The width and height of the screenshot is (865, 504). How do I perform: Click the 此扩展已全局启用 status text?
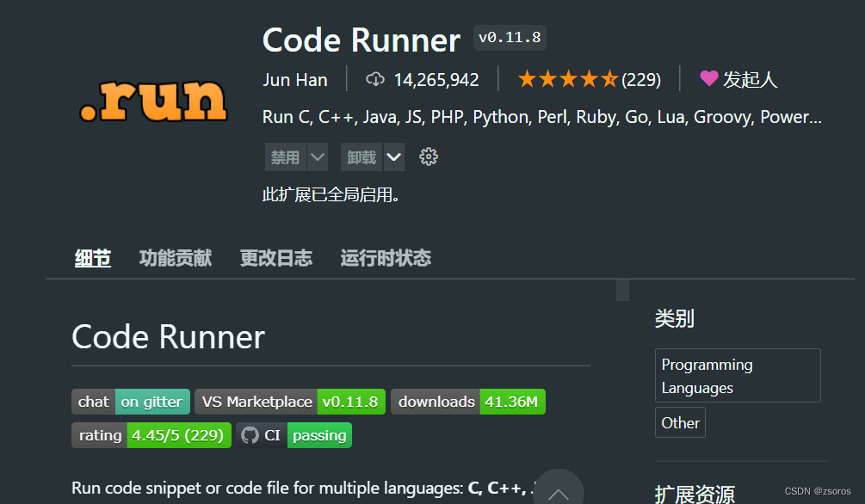[x=331, y=194]
